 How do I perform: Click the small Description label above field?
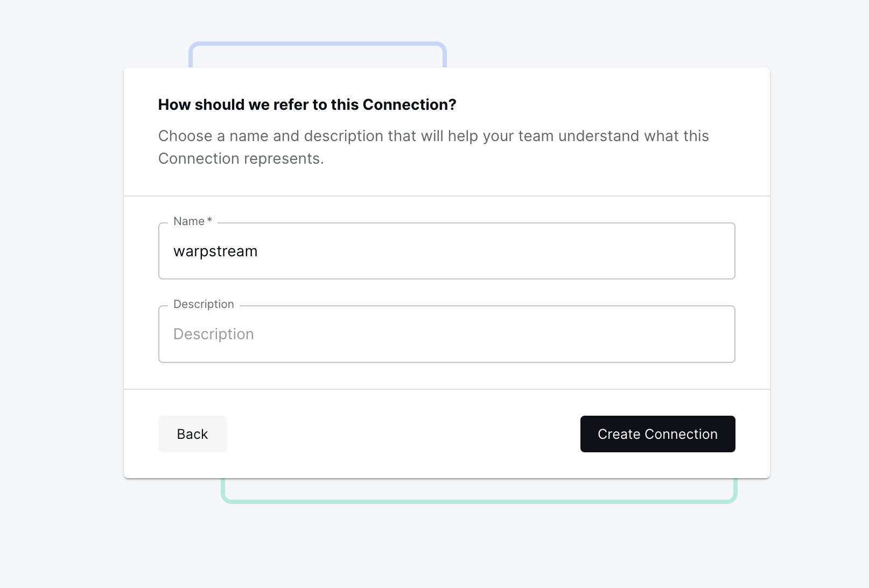coord(204,304)
